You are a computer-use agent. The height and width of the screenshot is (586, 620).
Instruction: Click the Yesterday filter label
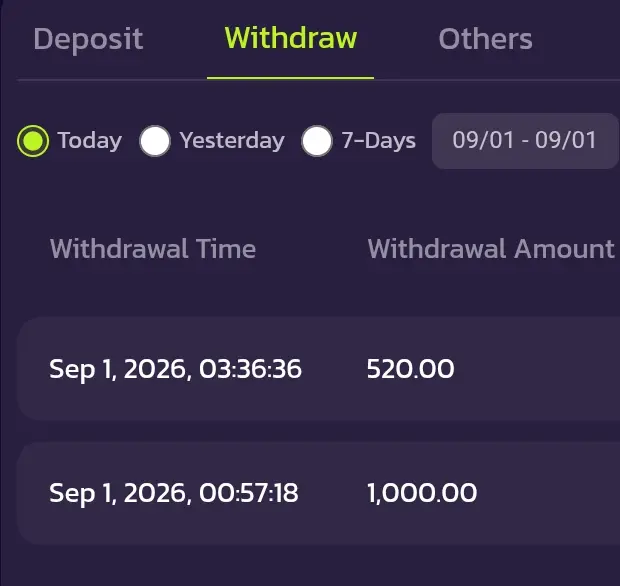[232, 141]
